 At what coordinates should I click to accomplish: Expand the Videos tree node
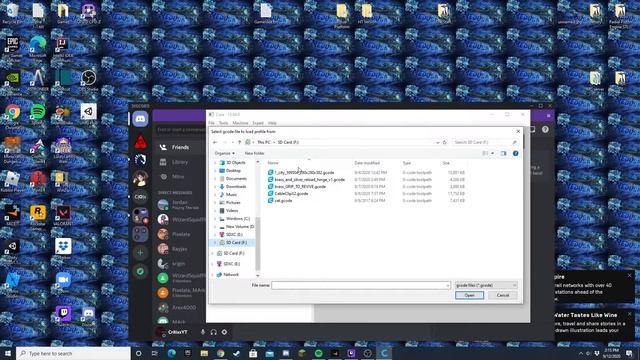215,211
